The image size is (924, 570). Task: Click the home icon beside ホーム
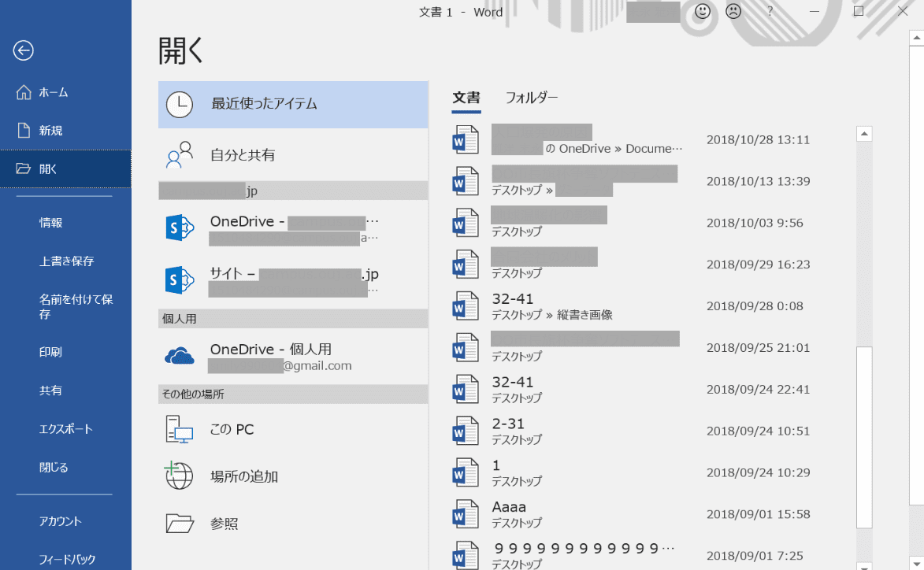pyautogui.click(x=24, y=92)
